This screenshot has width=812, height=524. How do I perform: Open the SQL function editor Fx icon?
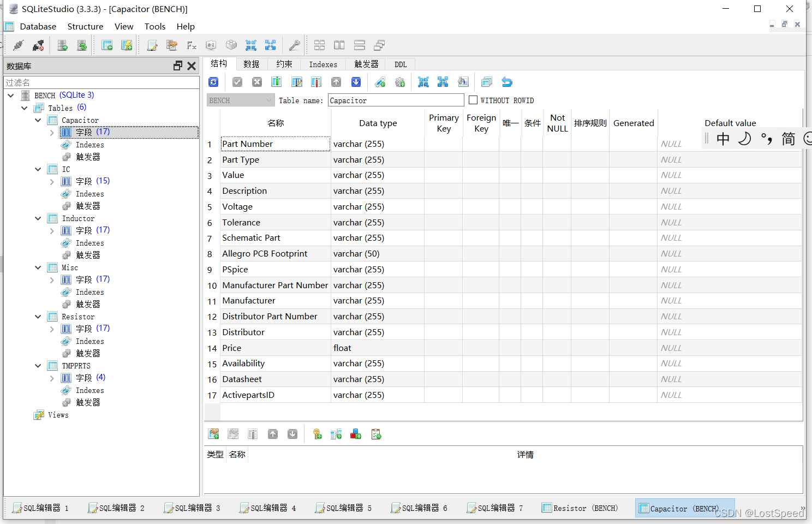pos(192,45)
